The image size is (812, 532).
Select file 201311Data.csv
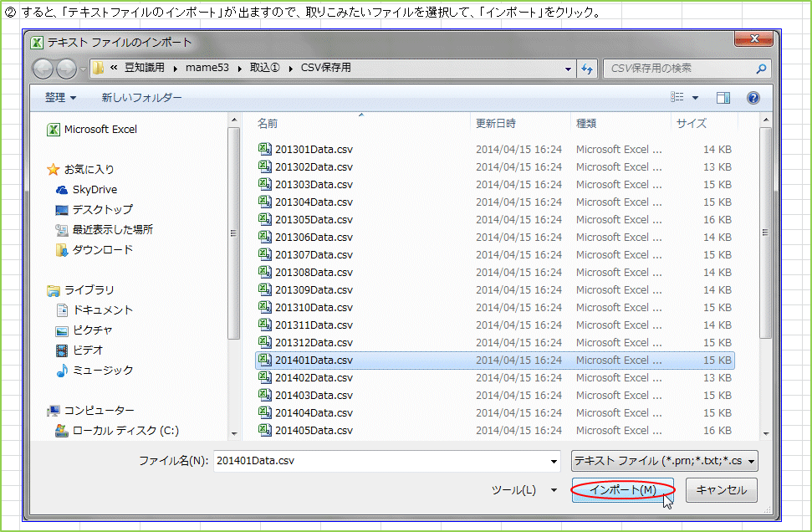[495, 325]
